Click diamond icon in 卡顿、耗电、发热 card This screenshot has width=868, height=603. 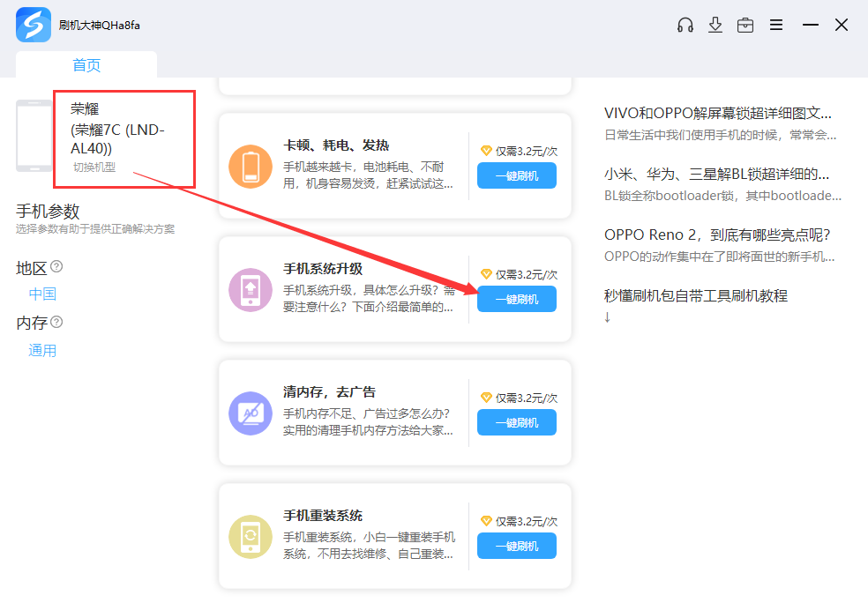[x=486, y=151]
